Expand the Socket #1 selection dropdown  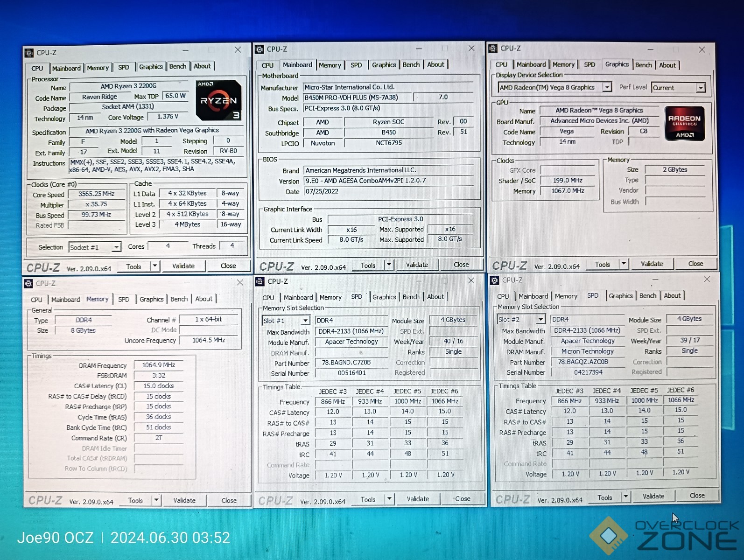tap(116, 247)
